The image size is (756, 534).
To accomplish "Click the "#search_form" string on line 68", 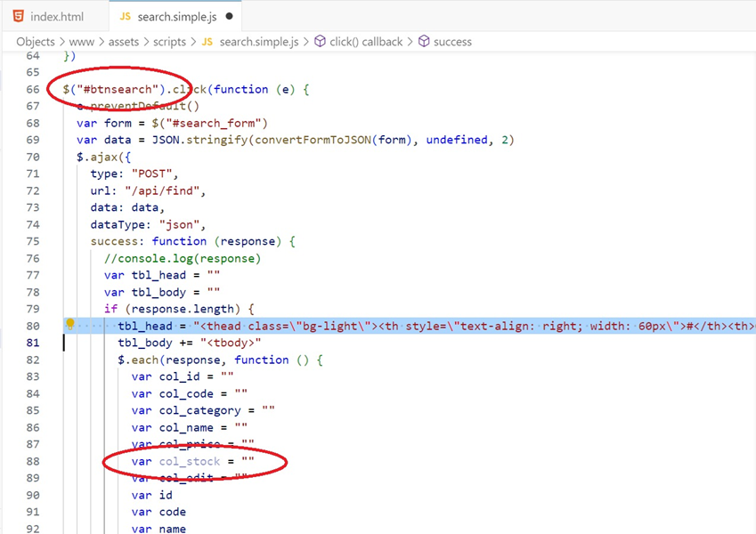I will pos(214,124).
